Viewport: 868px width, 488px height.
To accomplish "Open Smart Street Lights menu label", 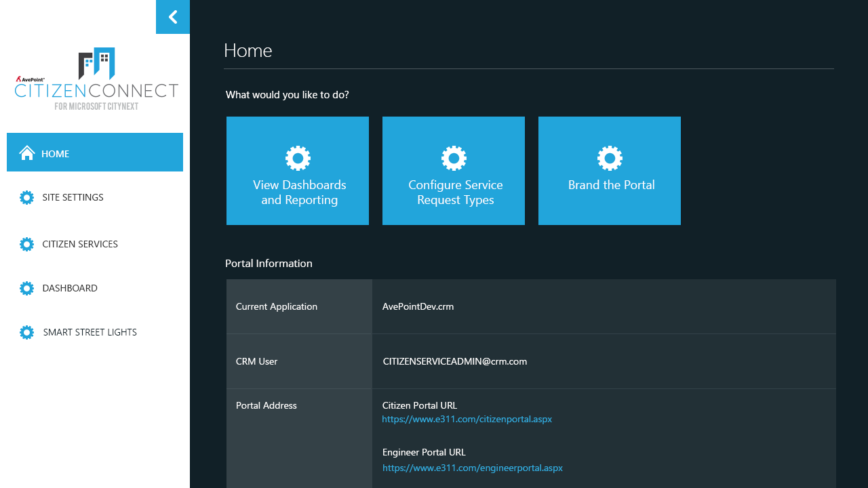I will coord(90,332).
